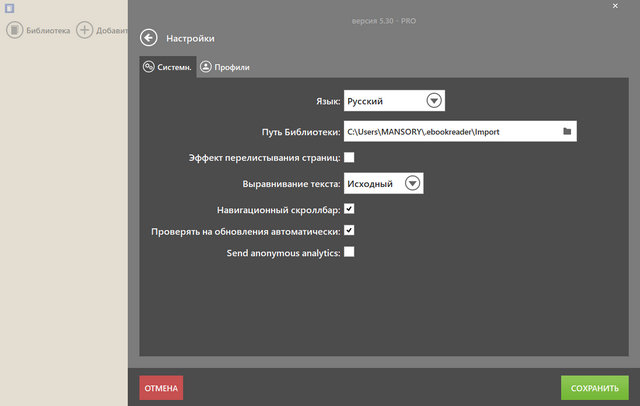Enable the Эффект перелистывания страниц checkbox
Screen dimensions: 640x406
(x=349, y=157)
